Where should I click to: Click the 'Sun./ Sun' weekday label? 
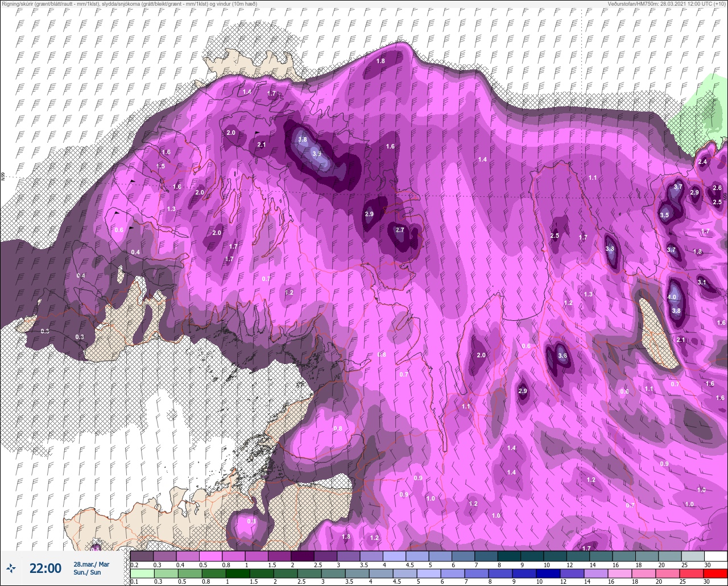87,573
